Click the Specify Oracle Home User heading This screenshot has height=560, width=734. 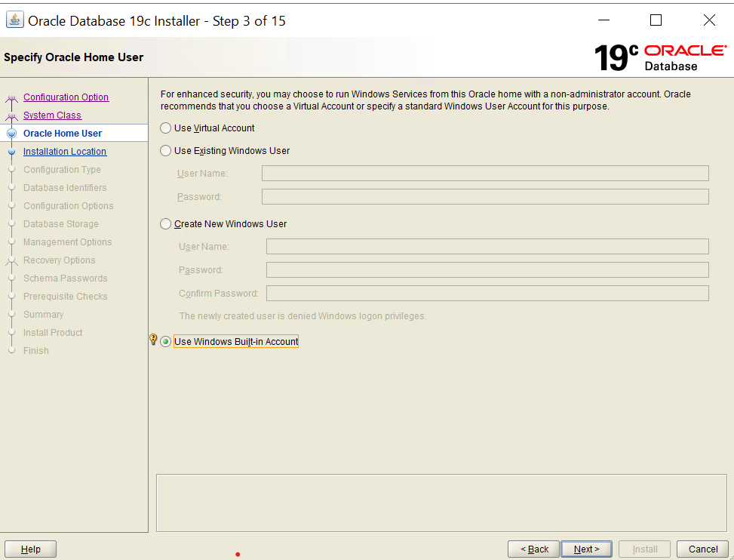73,57
